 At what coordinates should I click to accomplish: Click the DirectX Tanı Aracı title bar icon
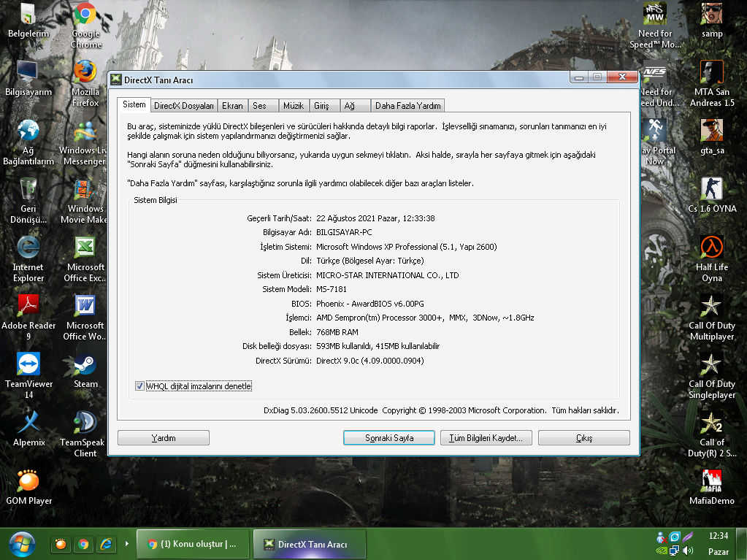tap(116, 80)
